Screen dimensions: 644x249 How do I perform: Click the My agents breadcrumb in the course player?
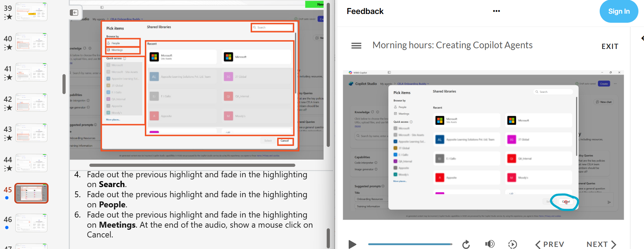(386, 84)
